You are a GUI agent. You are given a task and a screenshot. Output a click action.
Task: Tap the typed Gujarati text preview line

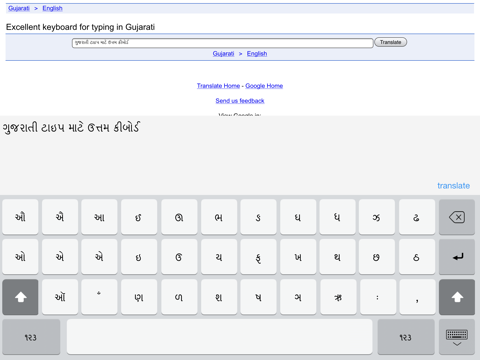point(71,127)
